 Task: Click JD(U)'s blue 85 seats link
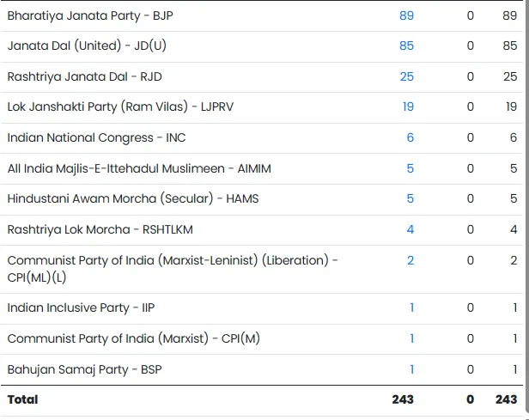tap(406, 46)
